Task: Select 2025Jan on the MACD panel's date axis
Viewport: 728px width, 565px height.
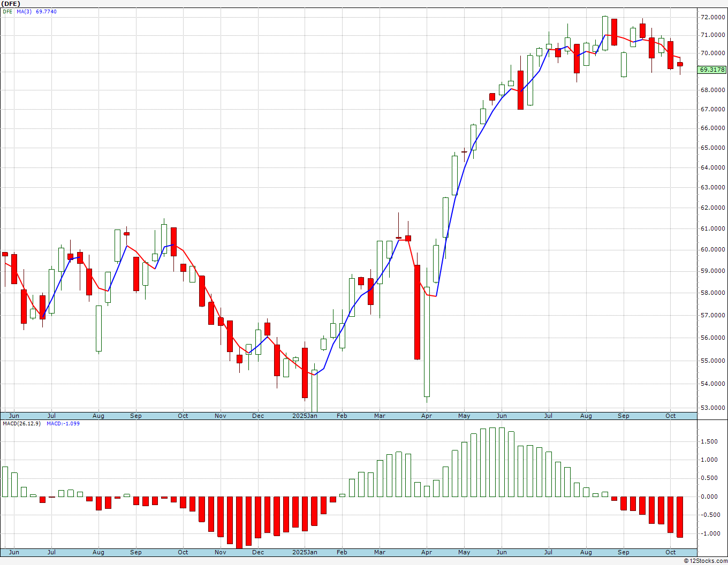Action: (305, 552)
